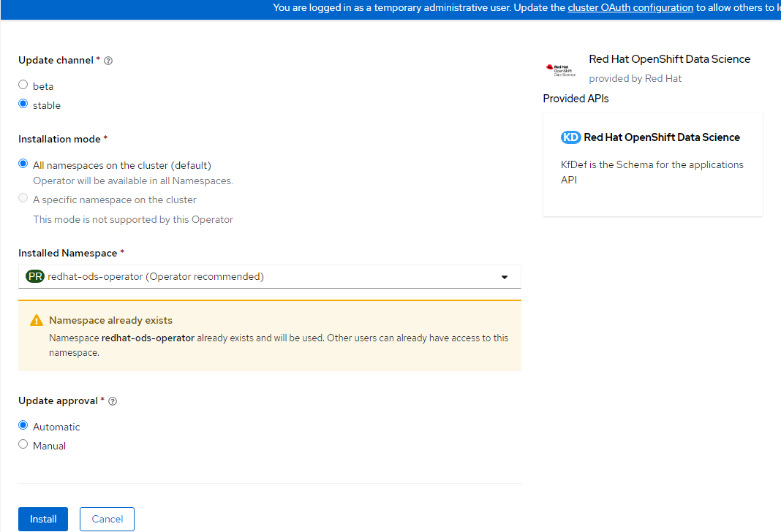The width and height of the screenshot is (781, 532).
Task: Choose Manual update approval
Action: (23, 444)
